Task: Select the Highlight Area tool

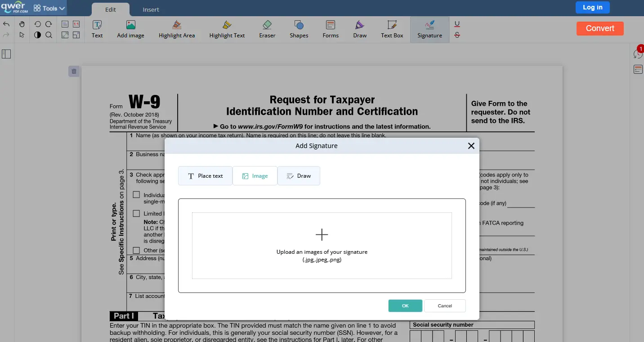Action: [x=177, y=30]
